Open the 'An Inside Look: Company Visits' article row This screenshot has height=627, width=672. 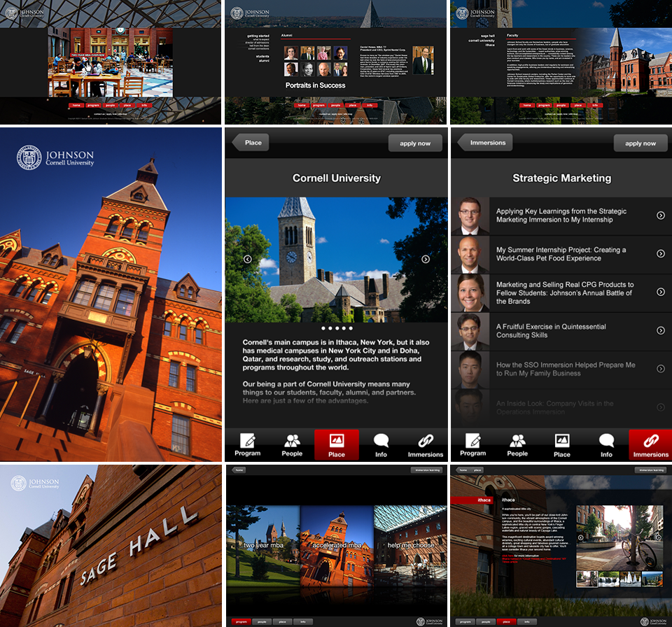point(561,407)
